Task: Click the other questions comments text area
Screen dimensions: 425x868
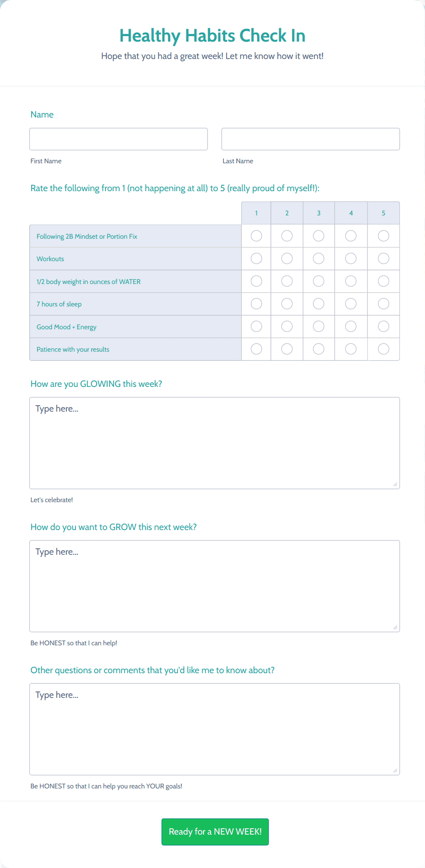Action: tap(214, 727)
